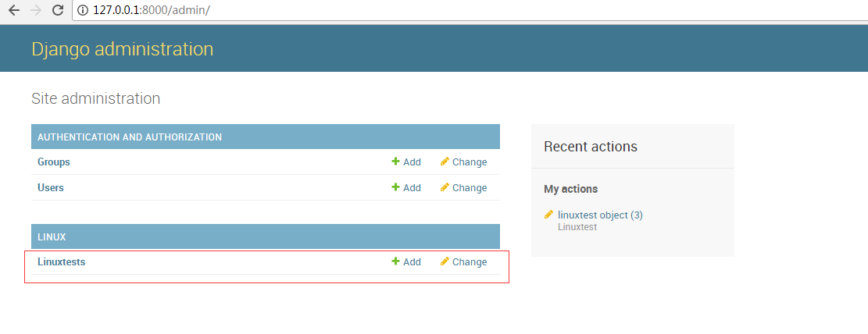
Task: Focus the address bar showing 127.0.0.1:8000/admin/
Action: 470,10
